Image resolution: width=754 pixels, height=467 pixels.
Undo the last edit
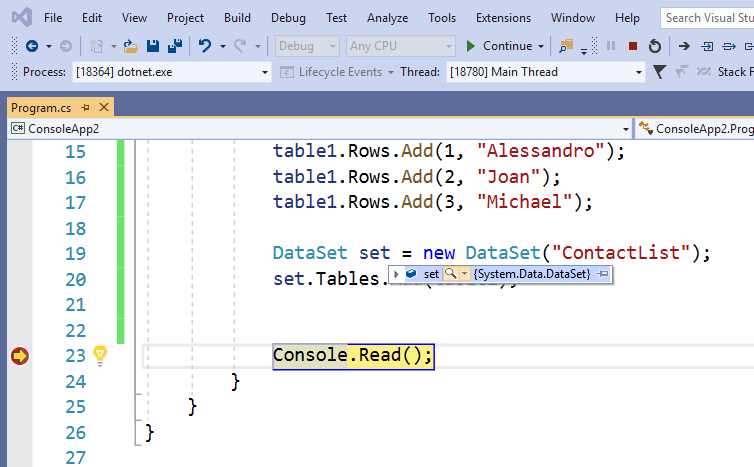coord(205,46)
